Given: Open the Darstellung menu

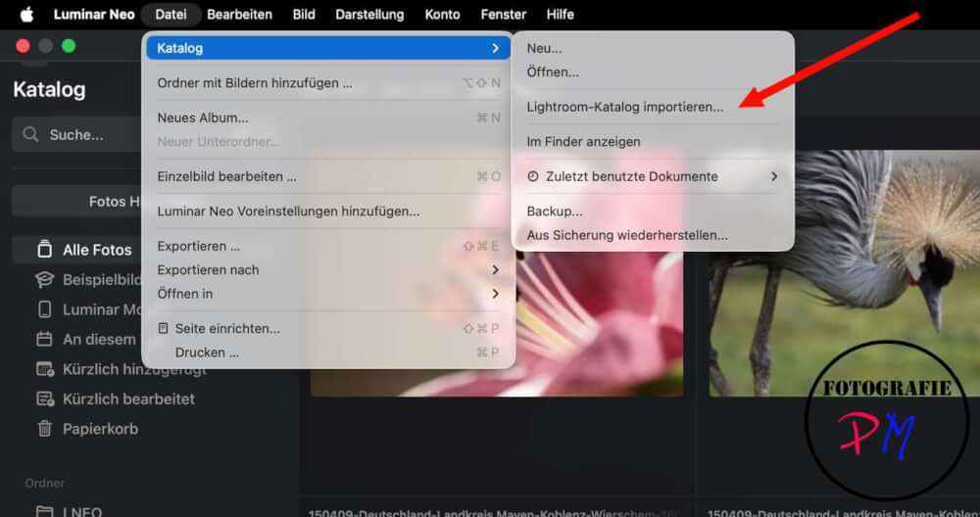Looking at the screenshot, I should pyautogui.click(x=369, y=15).
